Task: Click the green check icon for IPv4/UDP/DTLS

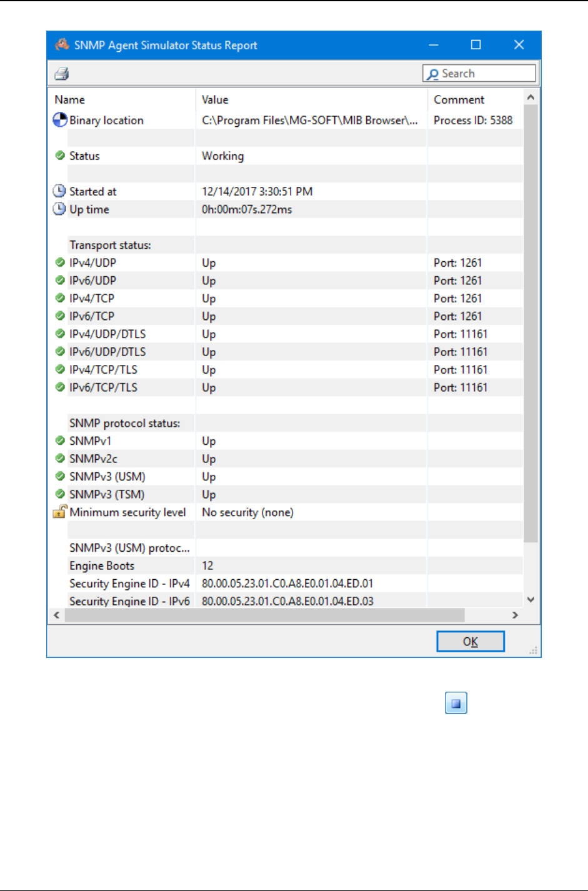Action: 60,333
